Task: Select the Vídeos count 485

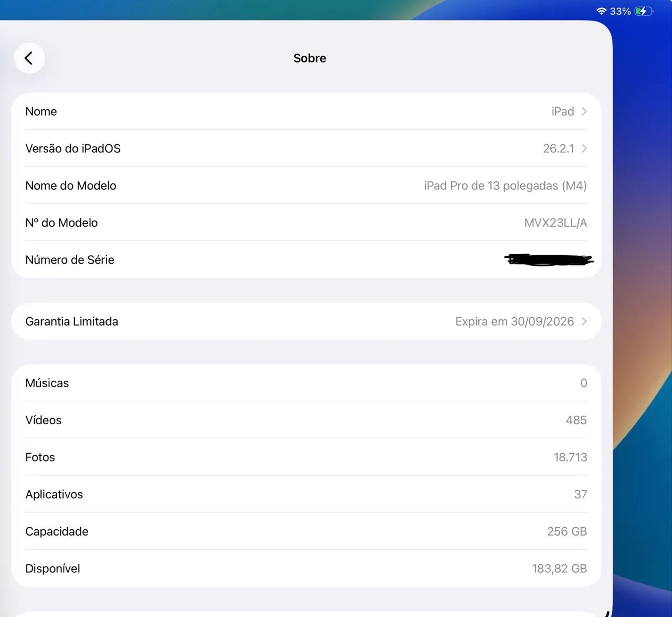Action: [x=576, y=420]
